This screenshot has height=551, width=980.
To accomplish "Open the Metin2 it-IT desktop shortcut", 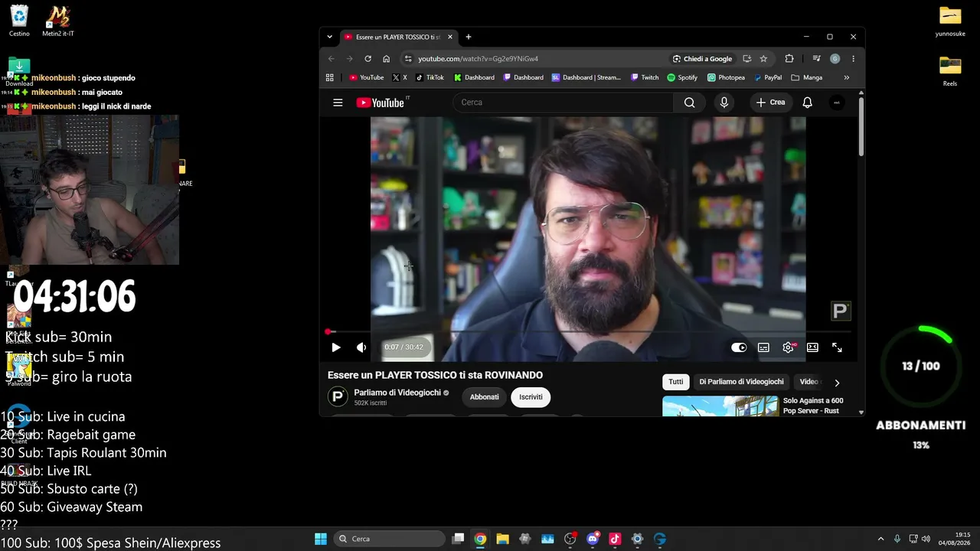I will pos(58,21).
